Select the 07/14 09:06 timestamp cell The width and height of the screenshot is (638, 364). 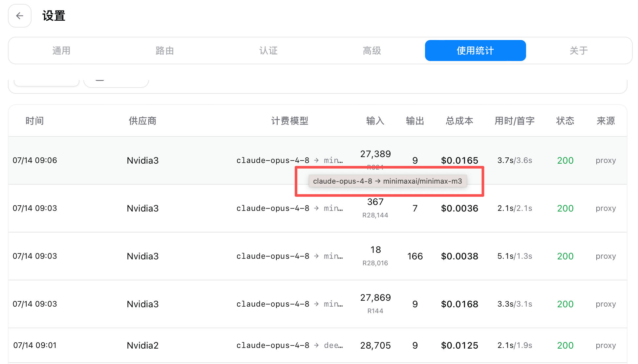35,160
